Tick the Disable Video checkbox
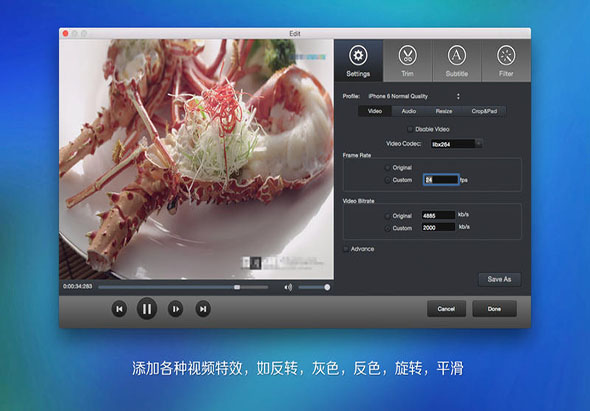 pos(410,129)
